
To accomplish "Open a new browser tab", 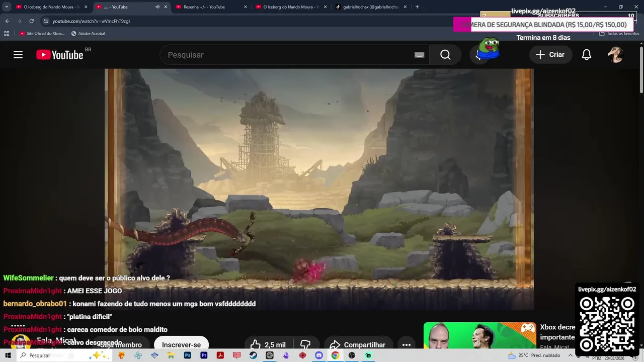I will point(417,7).
